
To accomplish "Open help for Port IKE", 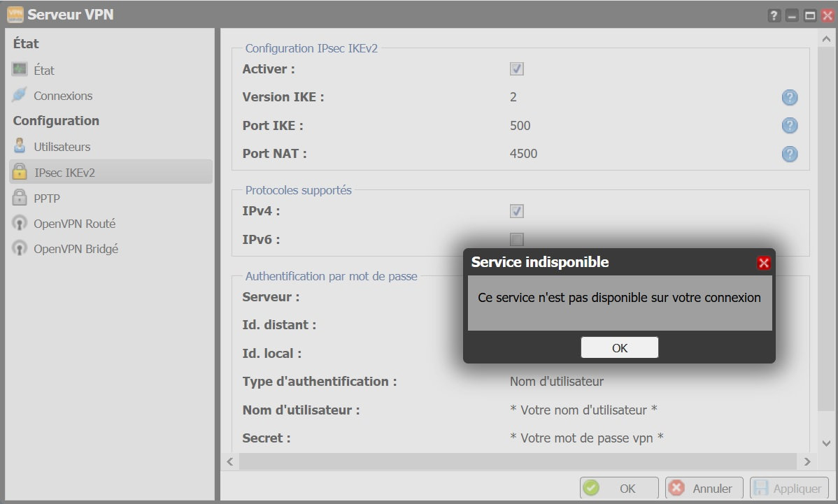I will tap(790, 126).
